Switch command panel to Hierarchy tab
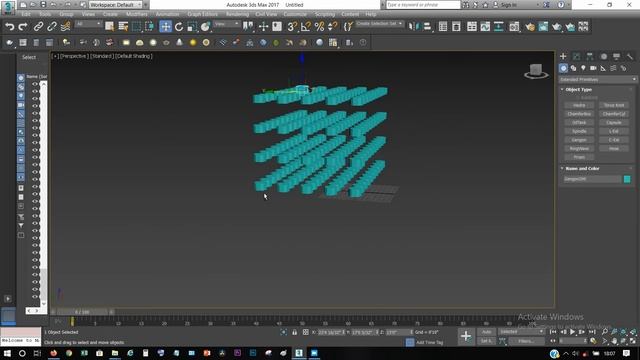The image size is (640, 360). point(590,56)
